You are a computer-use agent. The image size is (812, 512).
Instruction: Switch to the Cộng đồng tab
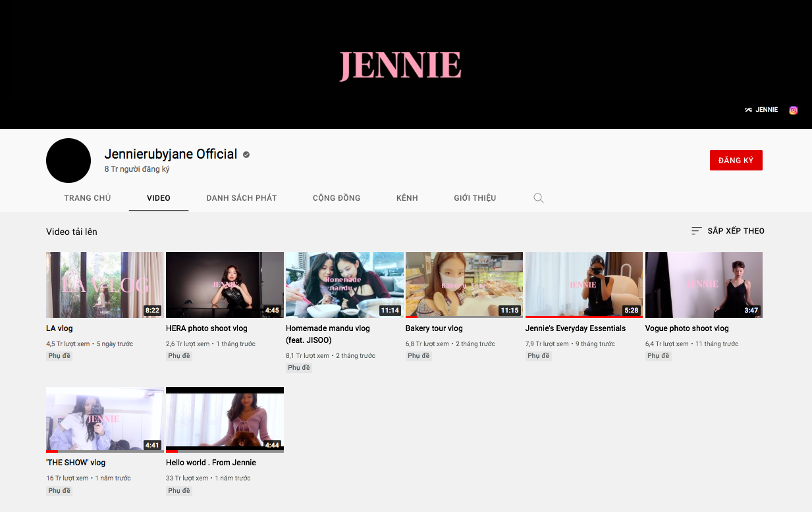coord(337,197)
